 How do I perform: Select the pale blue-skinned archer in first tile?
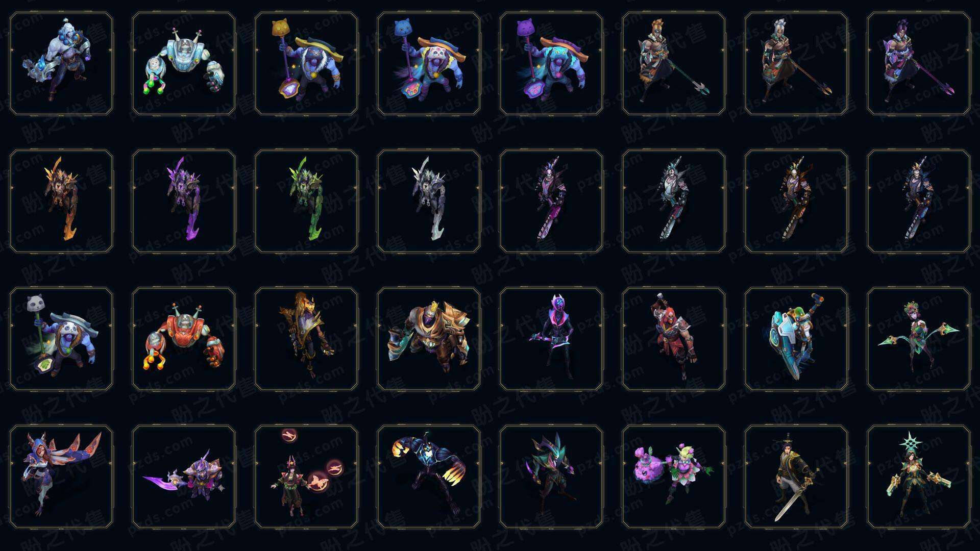pyautogui.click(x=61, y=64)
